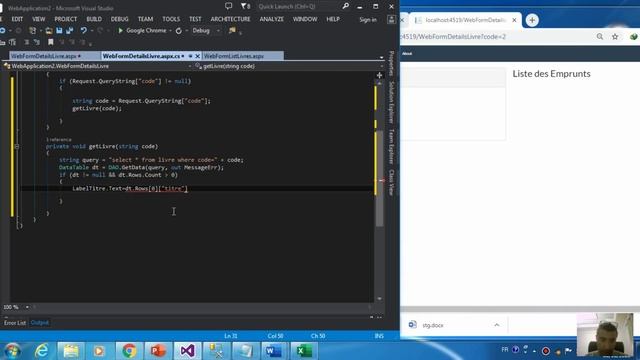640x360 pixels.
Task: Open the Team Explorer side tab
Action: [x=391, y=147]
